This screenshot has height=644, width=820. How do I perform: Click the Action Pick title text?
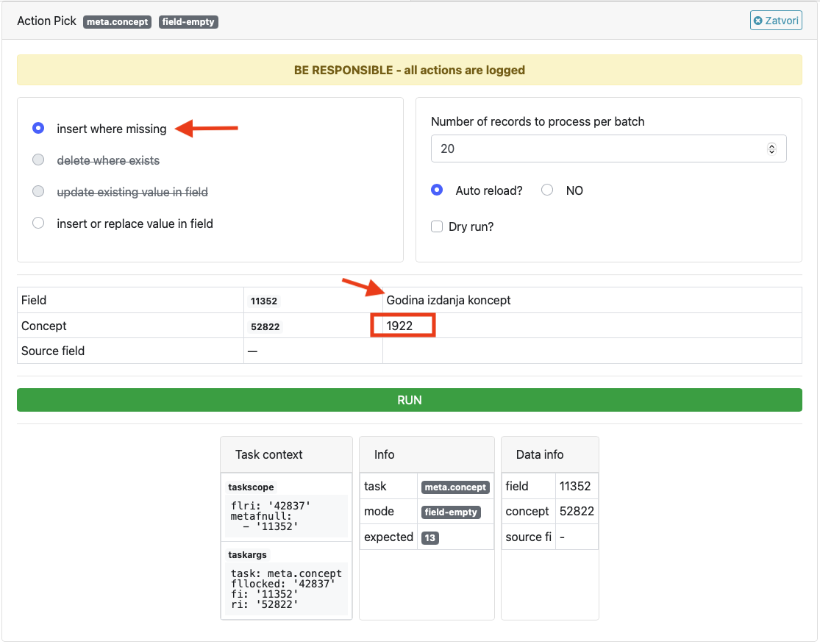point(46,21)
